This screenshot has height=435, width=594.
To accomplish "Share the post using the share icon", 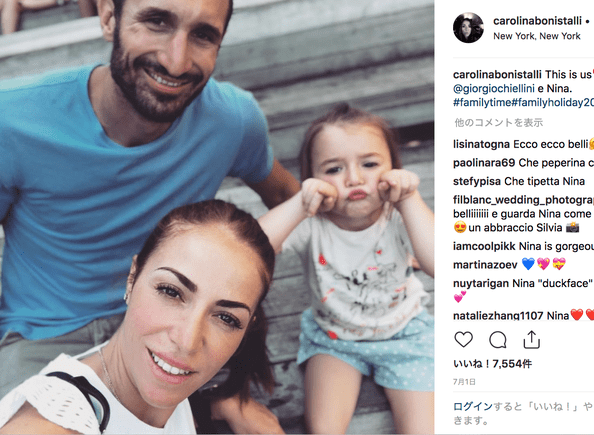I will pos(531,340).
